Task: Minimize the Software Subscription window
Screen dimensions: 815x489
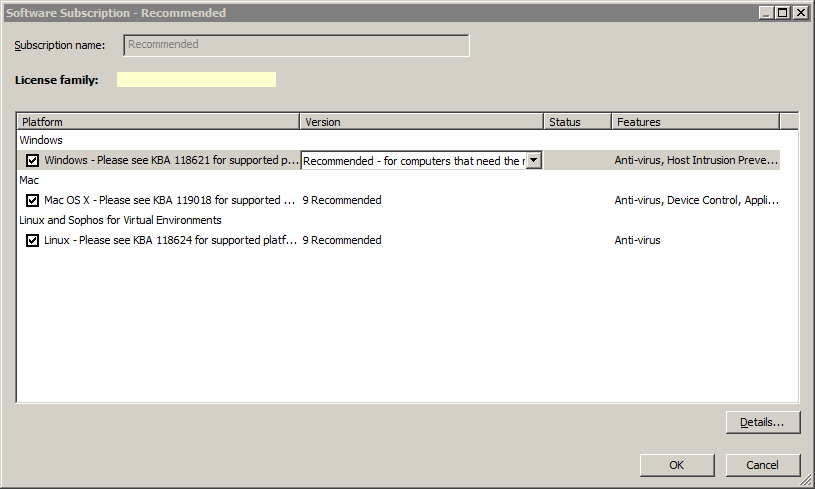Action: click(766, 13)
